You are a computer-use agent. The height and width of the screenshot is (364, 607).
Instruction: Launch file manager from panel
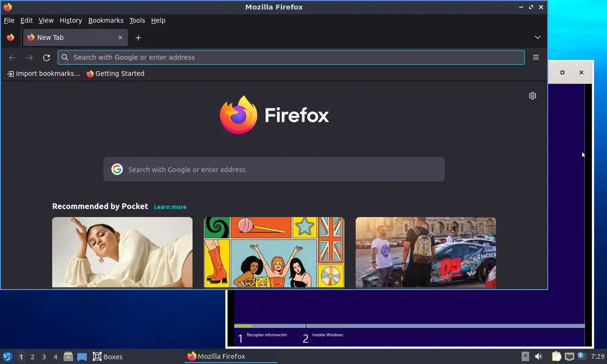coord(68,356)
